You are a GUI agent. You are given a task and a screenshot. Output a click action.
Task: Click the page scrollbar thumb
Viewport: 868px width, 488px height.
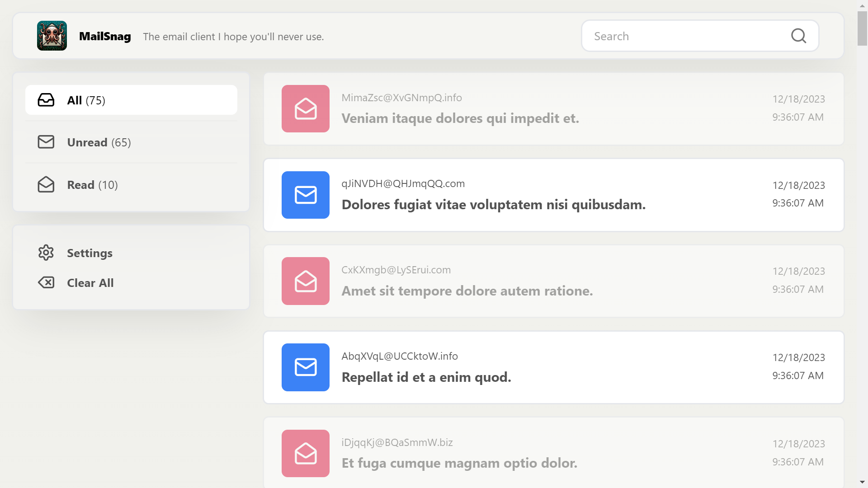pyautogui.click(x=862, y=28)
